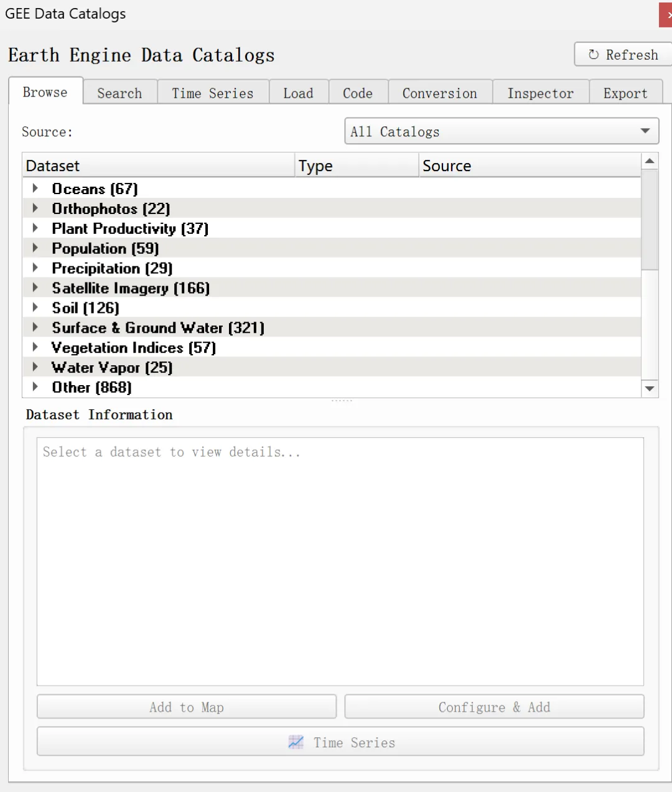This screenshot has width=672, height=792.
Task: Select the Water Vapor (25) row
Action: (x=332, y=368)
